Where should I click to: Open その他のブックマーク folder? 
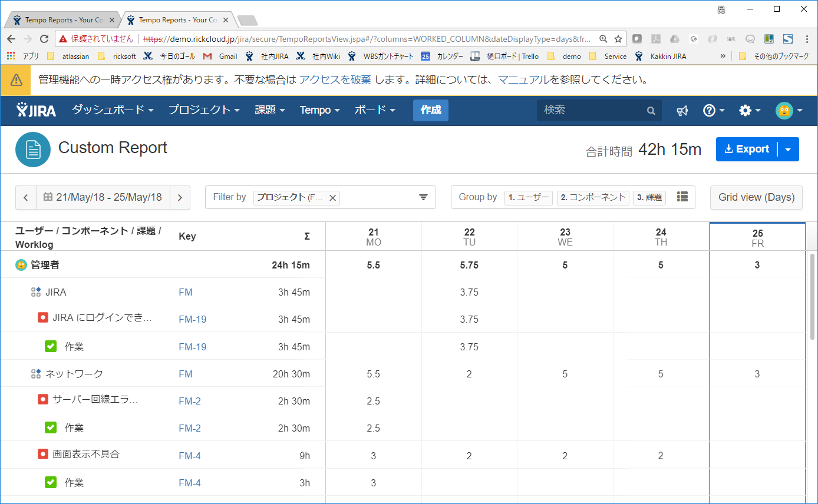[x=773, y=57]
